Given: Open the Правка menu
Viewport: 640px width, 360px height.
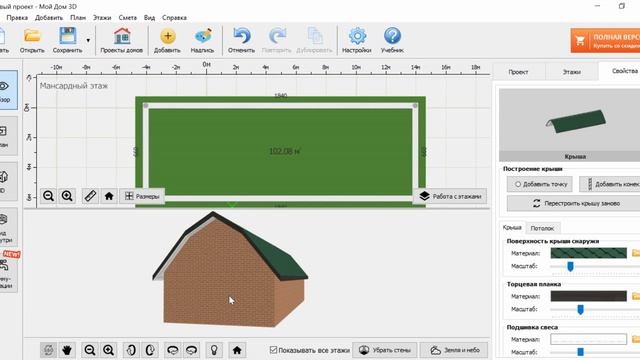Looking at the screenshot, I should [17, 18].
